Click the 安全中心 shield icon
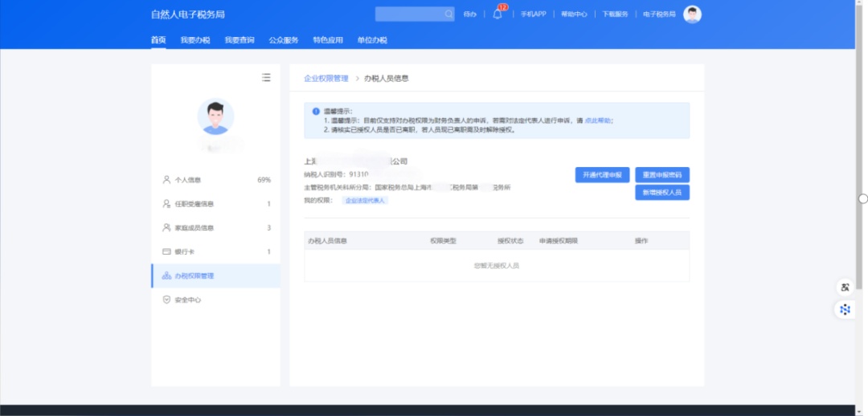 [166, 300]
